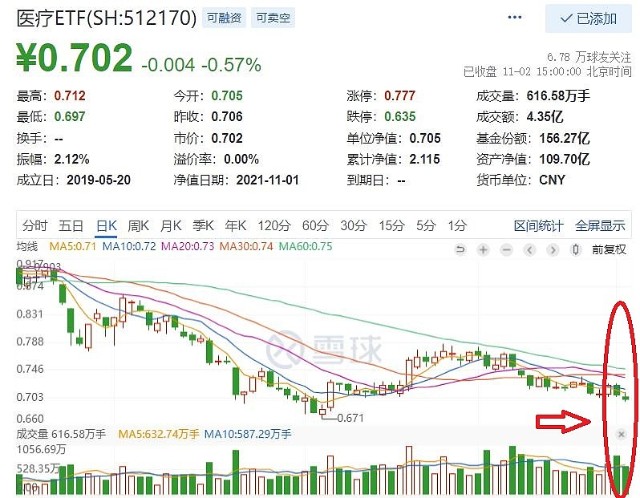Click the 最低 value 0.697
The width and height of the screenshot is (640, 498).
click(70, 117)
